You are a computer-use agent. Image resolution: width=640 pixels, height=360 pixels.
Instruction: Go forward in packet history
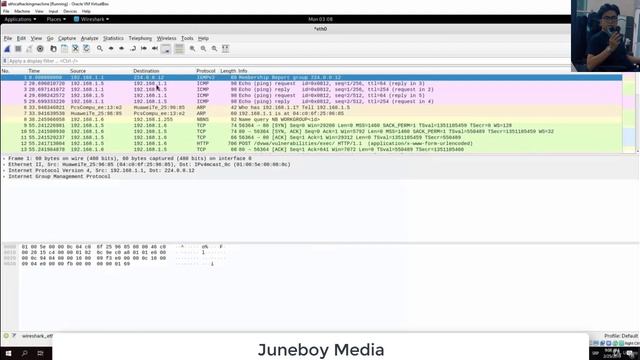pos(122,49)
